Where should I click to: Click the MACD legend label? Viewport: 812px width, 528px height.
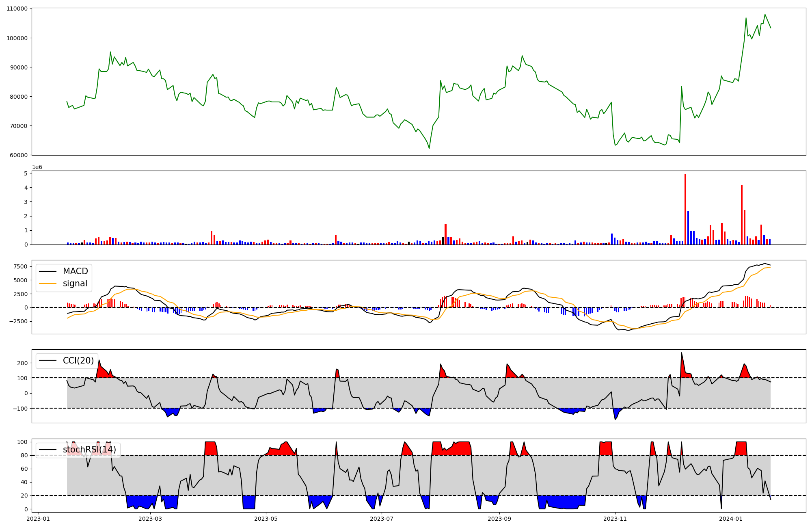point(75,271)
